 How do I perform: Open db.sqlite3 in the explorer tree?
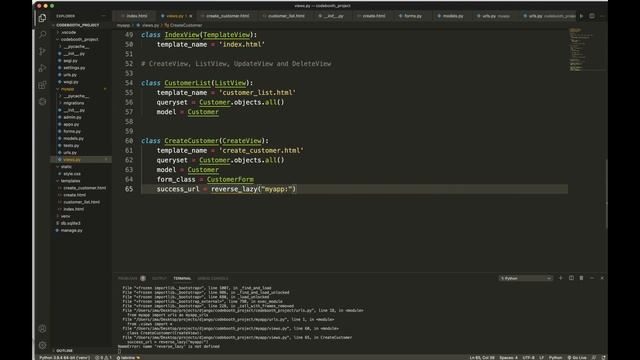point(71,223)
